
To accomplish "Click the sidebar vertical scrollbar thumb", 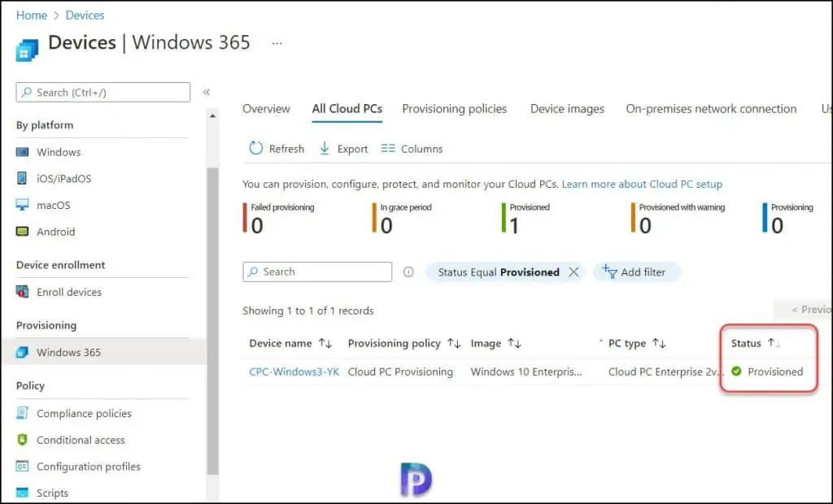I will (212, 321).
